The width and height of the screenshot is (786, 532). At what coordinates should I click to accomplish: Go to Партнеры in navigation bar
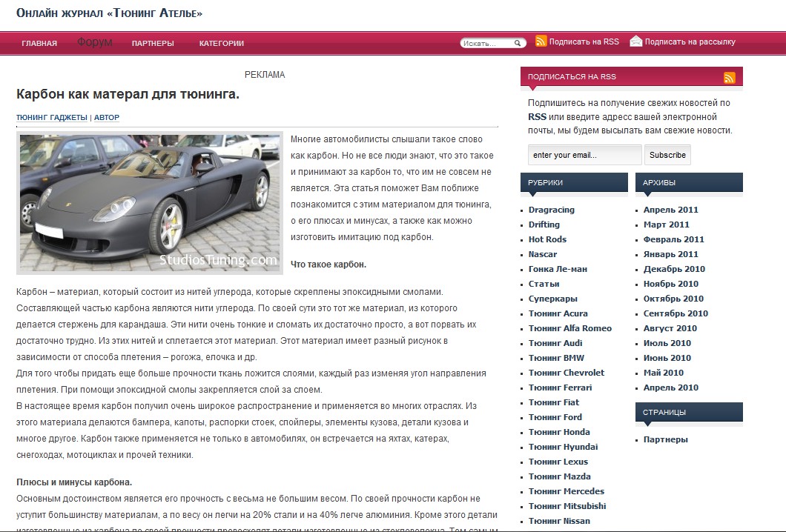coord(153,43)
